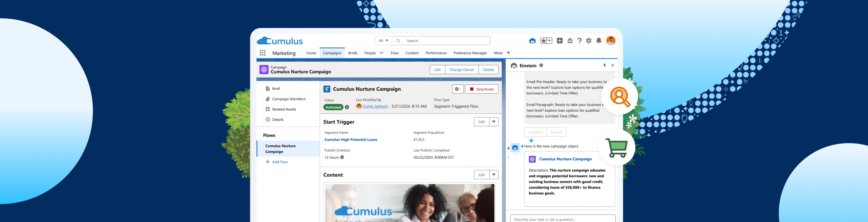Click the Segment-Triggered Flow type text
This screenshot has width=868, height=222.
[x=456, y=106]
